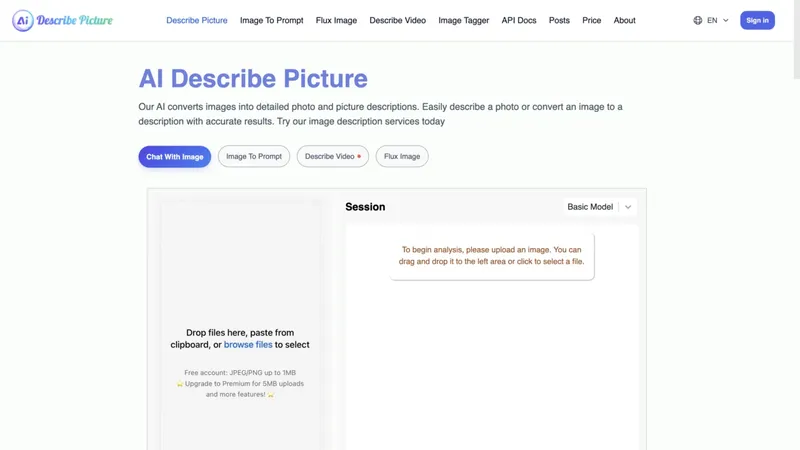Select the Describe Video pill button
This screenshot has height=450, width=800.
(x=332, y=156)
